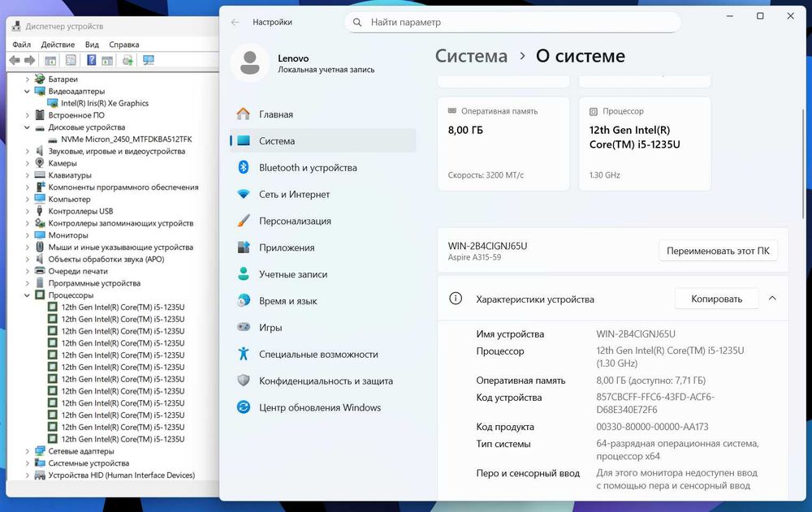The width and height of the screenshot is (812, 512).
Task: Open Специальные возможности settings section
Action: pyautogui.click(x=322, y=354)
